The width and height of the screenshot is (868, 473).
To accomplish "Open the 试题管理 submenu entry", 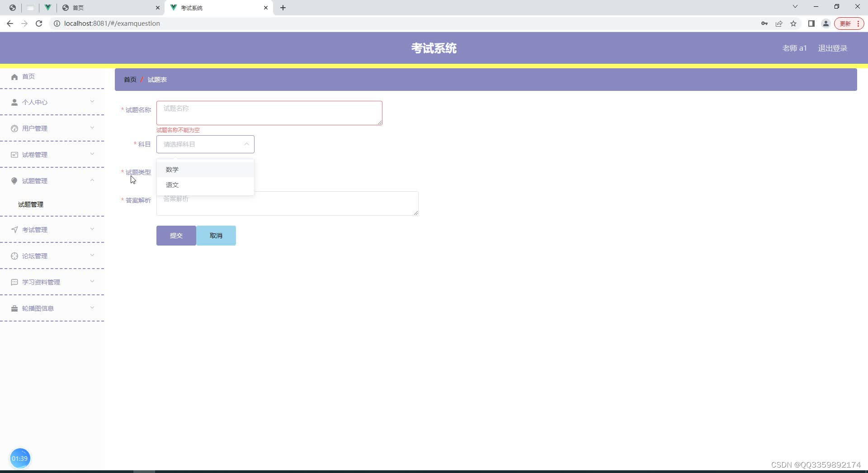I will (x=52, y=204).
